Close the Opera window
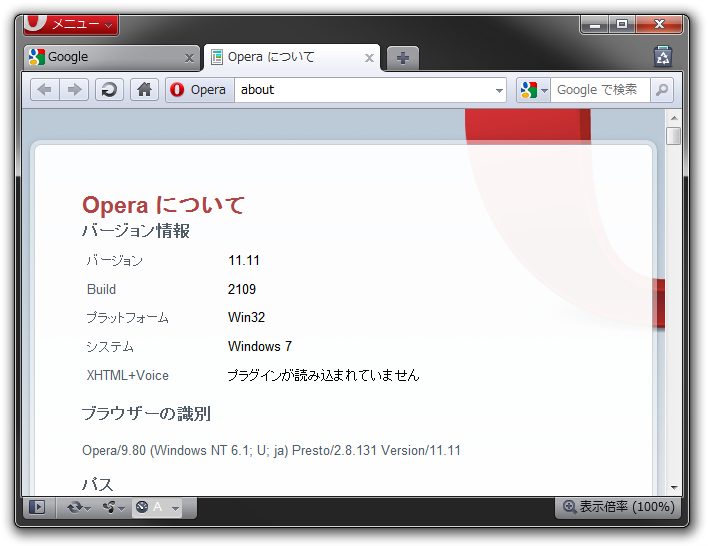Screen dimensions: 708x546 [x=659, y=24]
